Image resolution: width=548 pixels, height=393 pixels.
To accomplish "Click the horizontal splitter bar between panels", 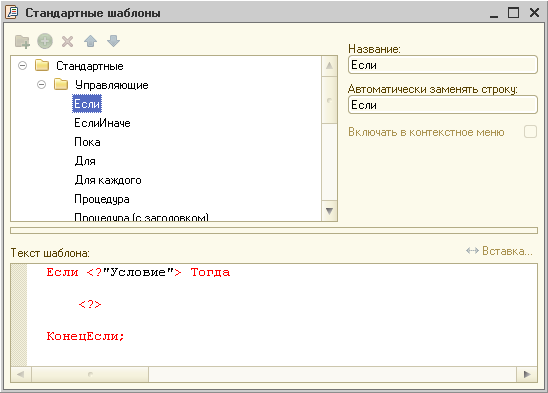I will point(274,230).
